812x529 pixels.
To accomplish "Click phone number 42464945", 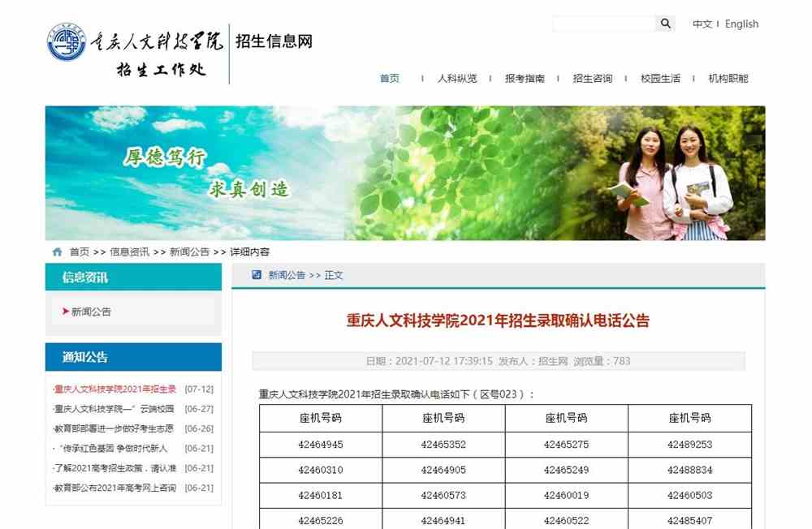I will (321, 445).
